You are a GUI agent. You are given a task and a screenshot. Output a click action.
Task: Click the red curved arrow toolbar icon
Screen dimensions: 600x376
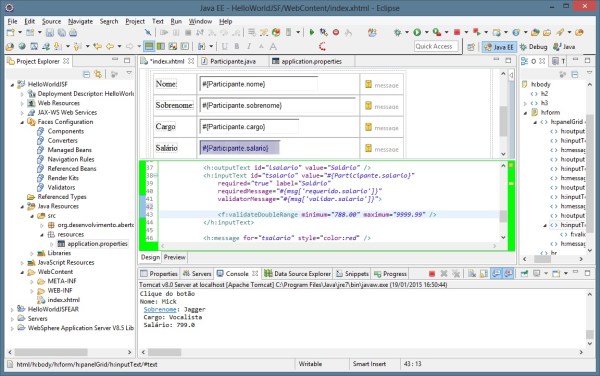322,47
